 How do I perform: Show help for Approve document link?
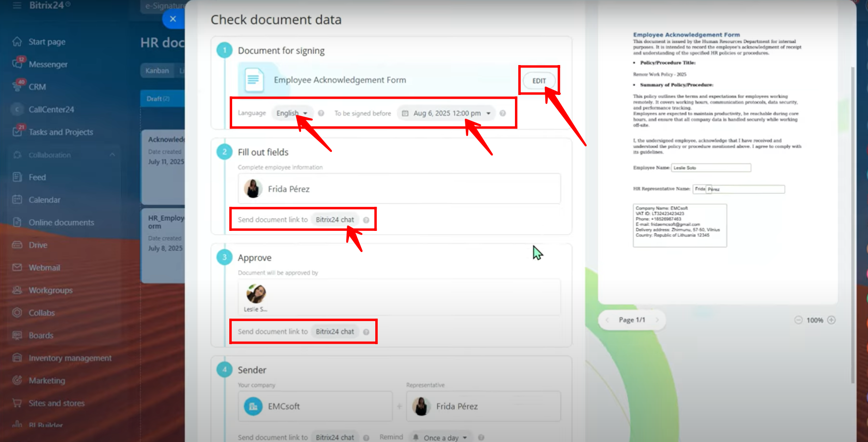[x=366, y=332]
